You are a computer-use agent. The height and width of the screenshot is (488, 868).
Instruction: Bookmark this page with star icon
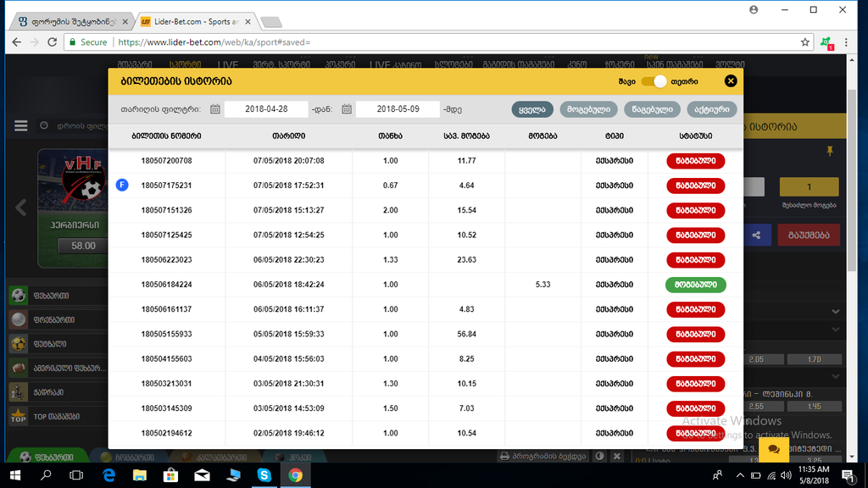[805, 42]
